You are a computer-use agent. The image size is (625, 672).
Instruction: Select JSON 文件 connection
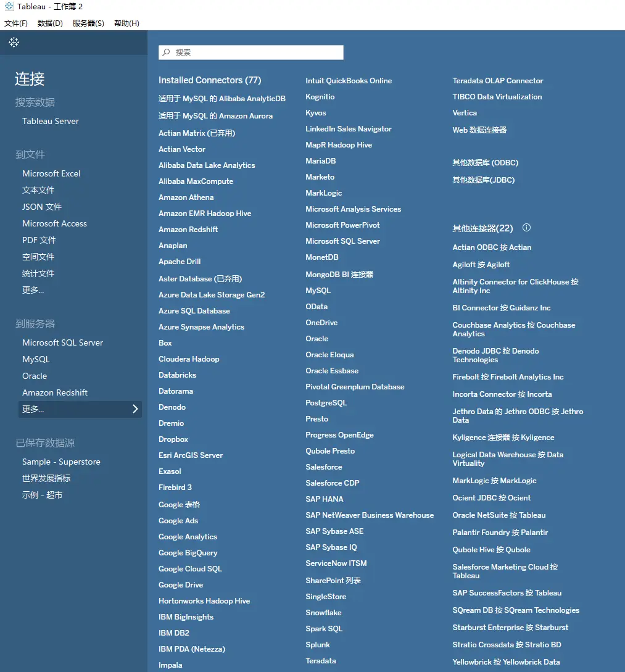coord(42,207)
